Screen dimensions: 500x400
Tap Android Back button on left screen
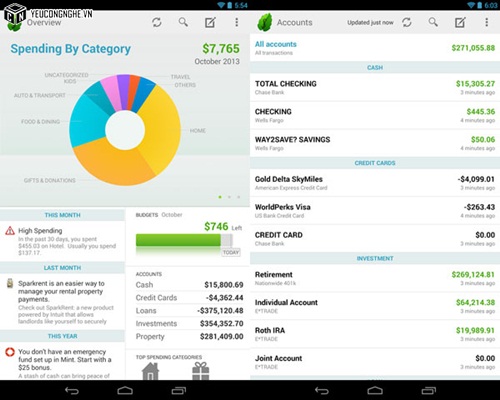(x=71, y=390)
